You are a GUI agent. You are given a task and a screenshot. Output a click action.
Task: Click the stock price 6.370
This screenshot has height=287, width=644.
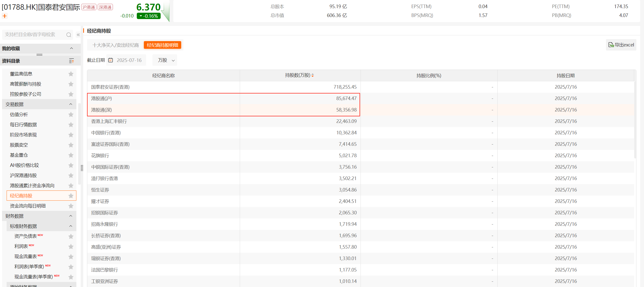pyautogui.click(x=148, y=7)
